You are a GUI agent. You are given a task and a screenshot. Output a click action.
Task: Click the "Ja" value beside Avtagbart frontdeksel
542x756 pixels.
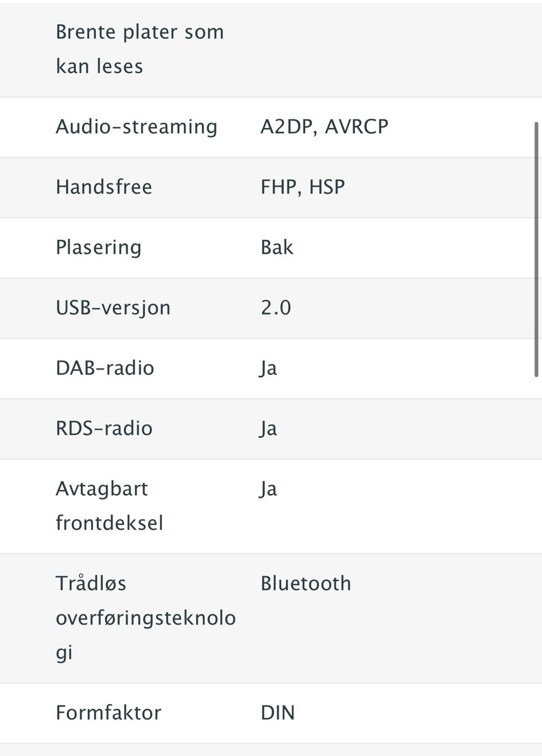pyautogui.click(x=268, y=489)
